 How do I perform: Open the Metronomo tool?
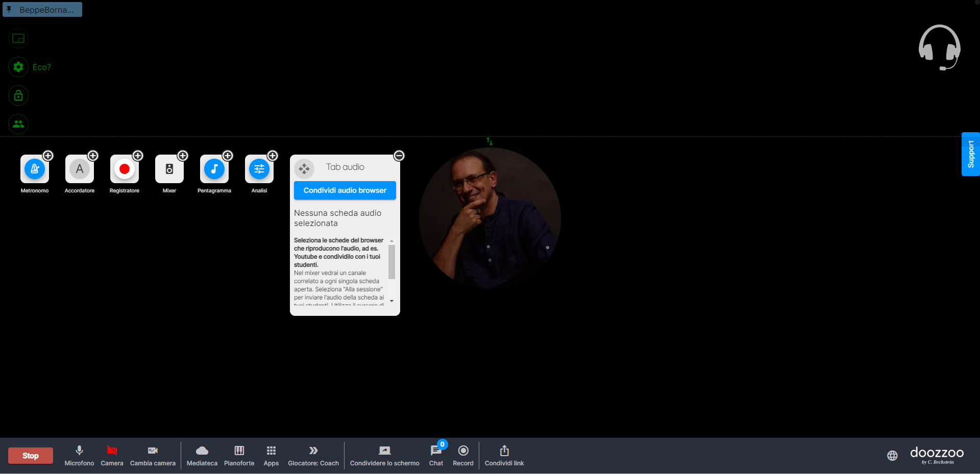click(x=35, y=169)
